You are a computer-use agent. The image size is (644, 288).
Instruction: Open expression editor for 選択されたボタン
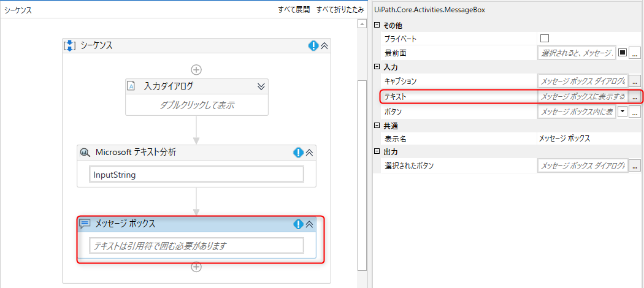(635, 165)
